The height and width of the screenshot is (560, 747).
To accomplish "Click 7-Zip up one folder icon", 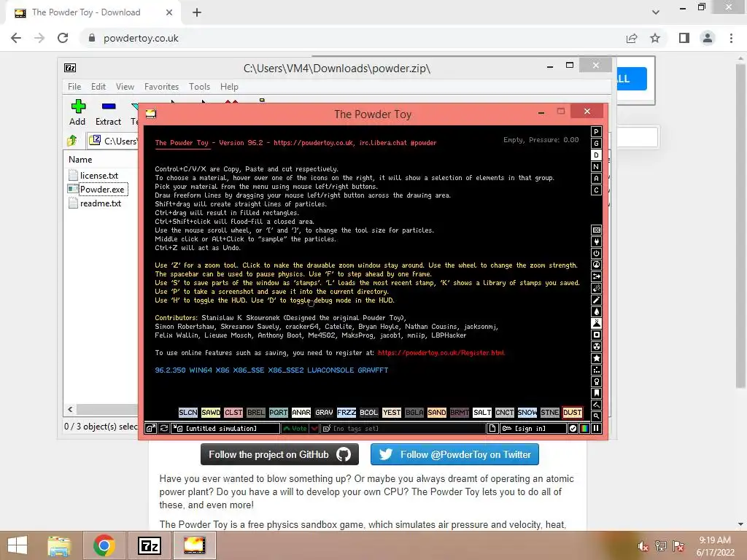I will pos(72,141).
